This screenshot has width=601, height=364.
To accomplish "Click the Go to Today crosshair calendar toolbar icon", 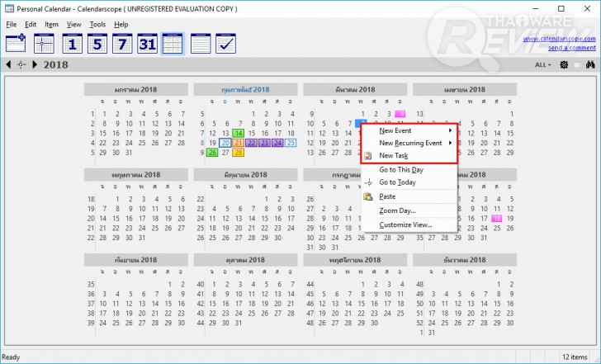I will click(x=44, y=43).
